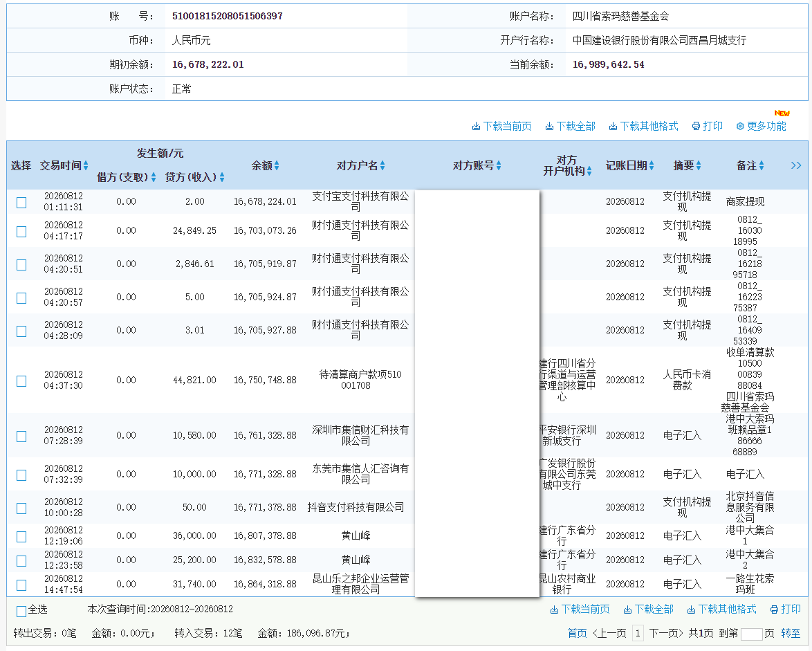This screenshot has height=651, width=812.
Task: Sort by 对方户名 column arrows
Action: tap(382, 166)
